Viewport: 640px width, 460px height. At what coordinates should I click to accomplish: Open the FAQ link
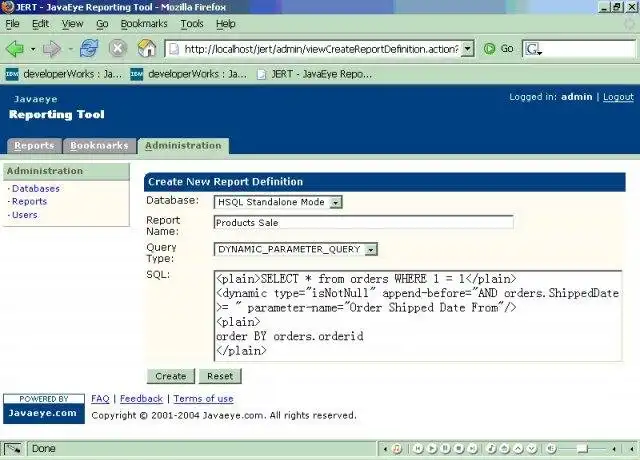click(100, 399)
